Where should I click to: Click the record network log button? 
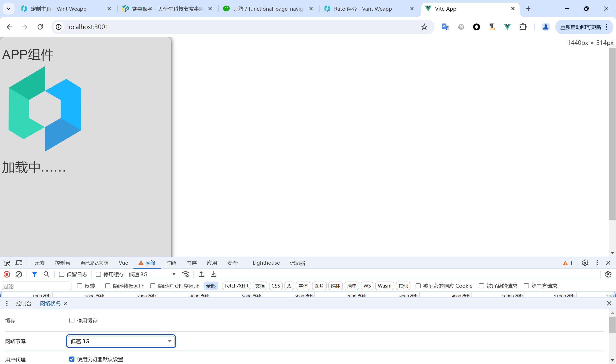7,274
